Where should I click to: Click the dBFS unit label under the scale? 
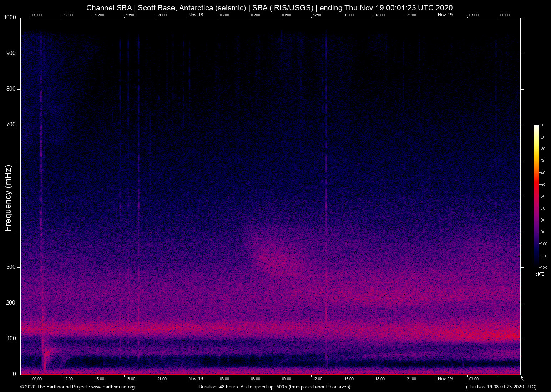540,274
